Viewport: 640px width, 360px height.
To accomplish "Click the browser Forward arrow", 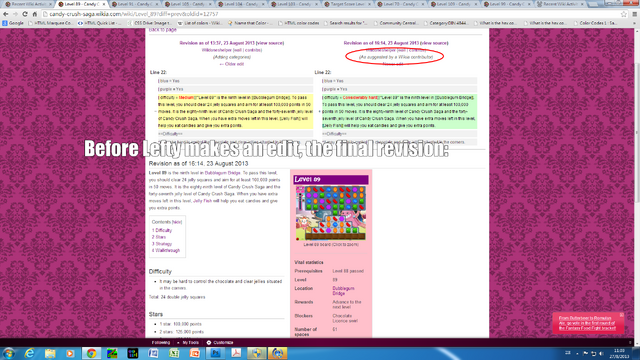I will point(15,14).
